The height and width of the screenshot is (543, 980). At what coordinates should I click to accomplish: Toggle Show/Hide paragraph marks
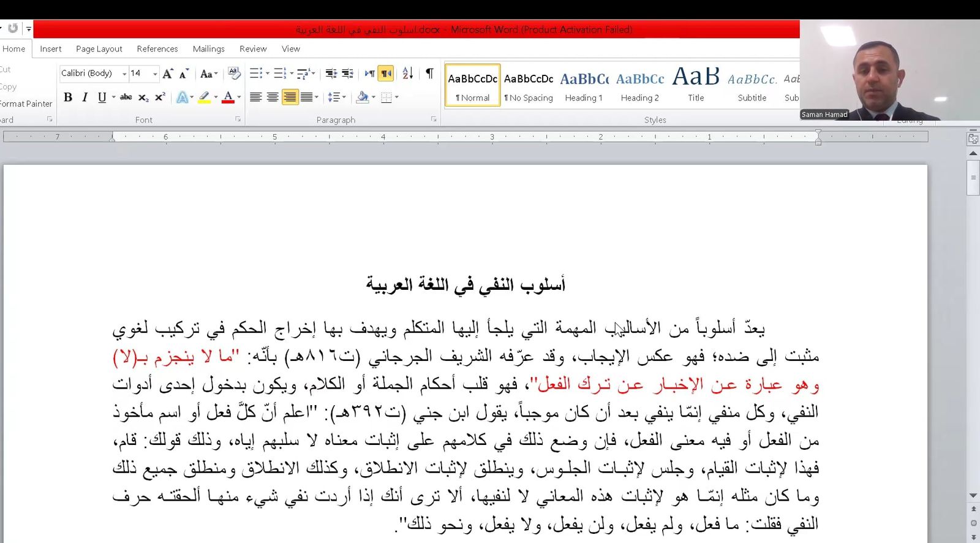pyautogui.click(x=429, y=74)
